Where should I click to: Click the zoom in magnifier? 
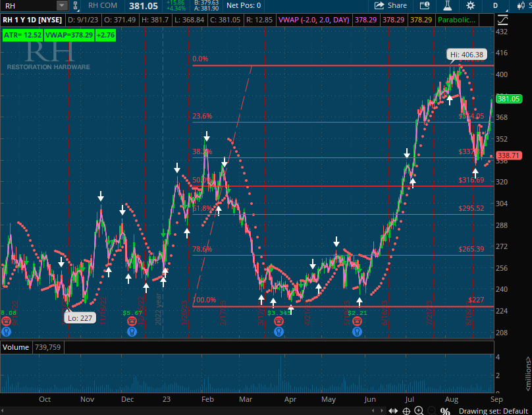(419, 410)
